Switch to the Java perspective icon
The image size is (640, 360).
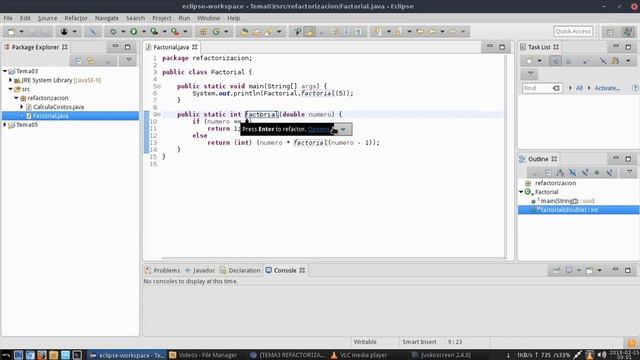click(628, 31)
